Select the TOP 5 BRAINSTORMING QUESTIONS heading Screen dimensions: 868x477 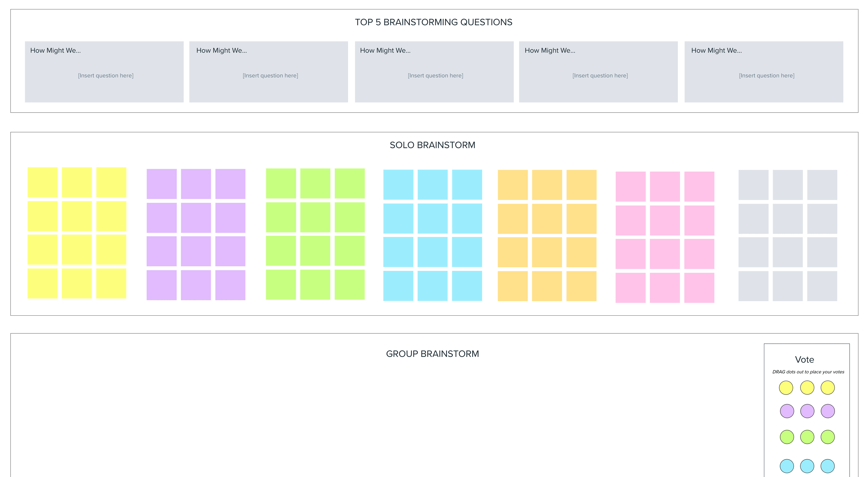click(433, 22)
